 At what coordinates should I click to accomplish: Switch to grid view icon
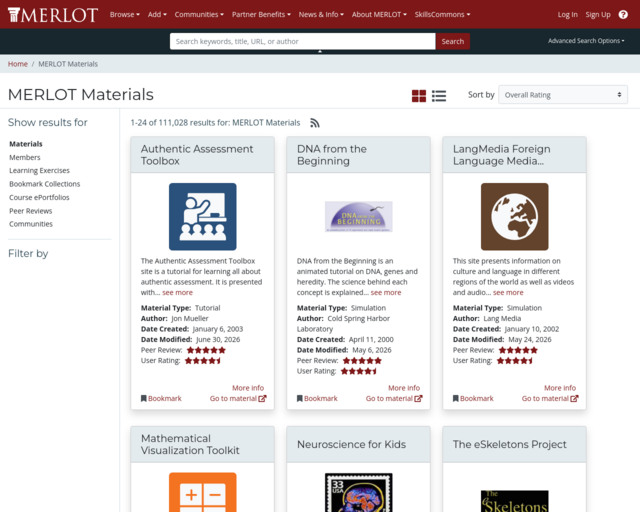(419, 96)
